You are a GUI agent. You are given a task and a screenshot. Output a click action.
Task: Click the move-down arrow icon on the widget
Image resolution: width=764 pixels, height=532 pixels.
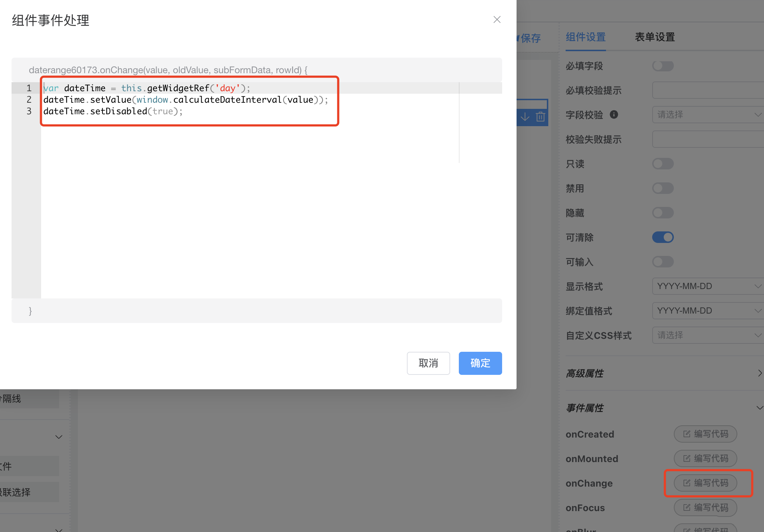coord(525,116)
